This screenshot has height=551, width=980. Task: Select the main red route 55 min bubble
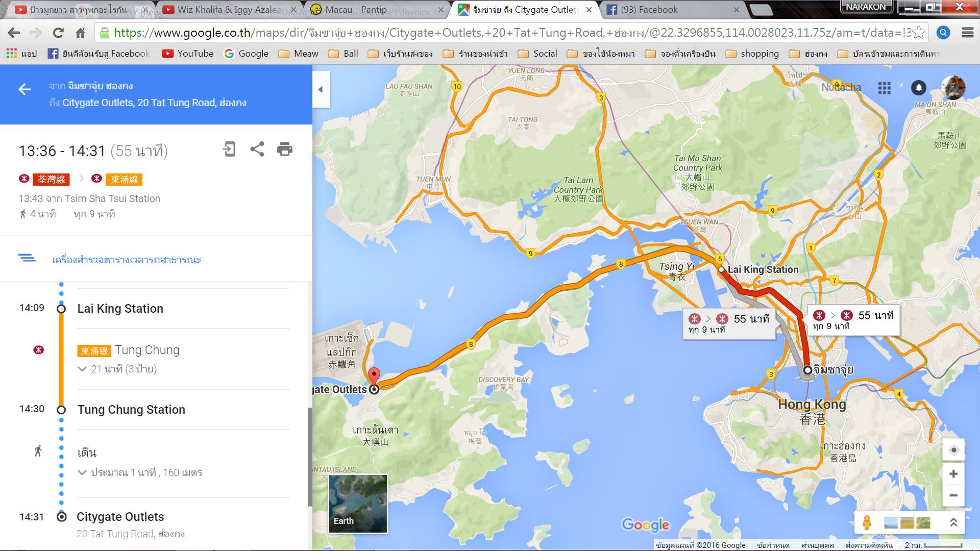tap(853, 320)
